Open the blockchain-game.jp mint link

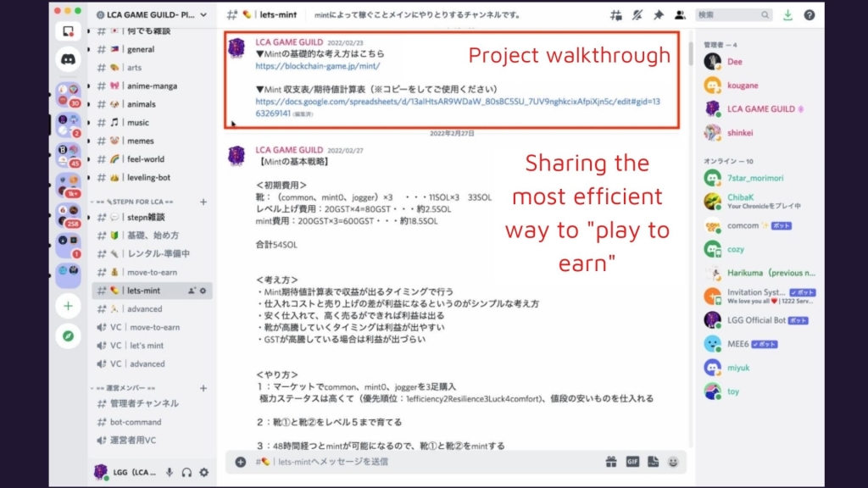318,65
